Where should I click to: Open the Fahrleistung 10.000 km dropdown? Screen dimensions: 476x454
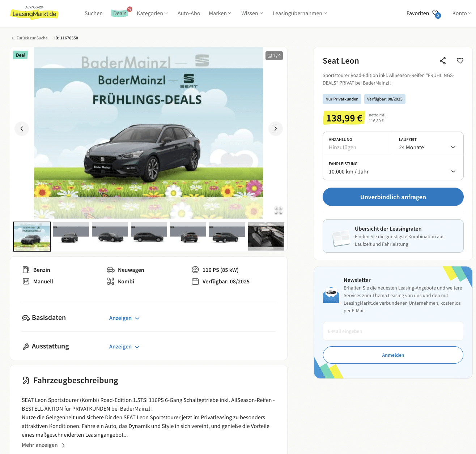click(x=393, y=168)
